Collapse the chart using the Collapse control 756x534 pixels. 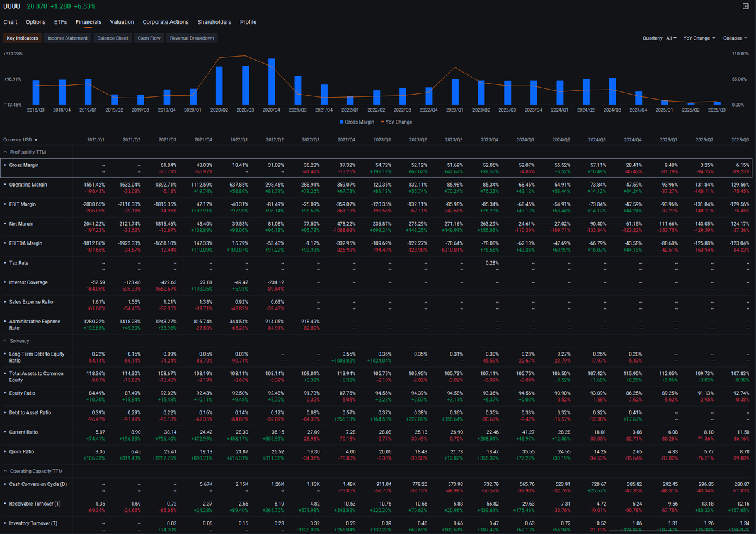point(735,38)
